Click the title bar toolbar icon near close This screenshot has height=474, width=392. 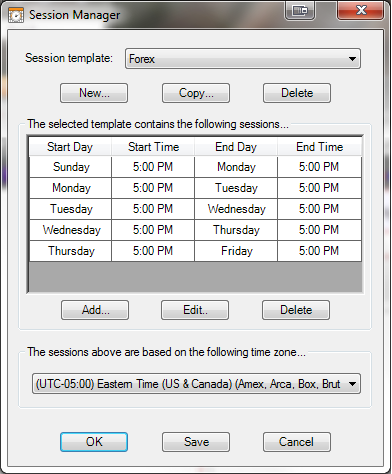tap(300, 11)
